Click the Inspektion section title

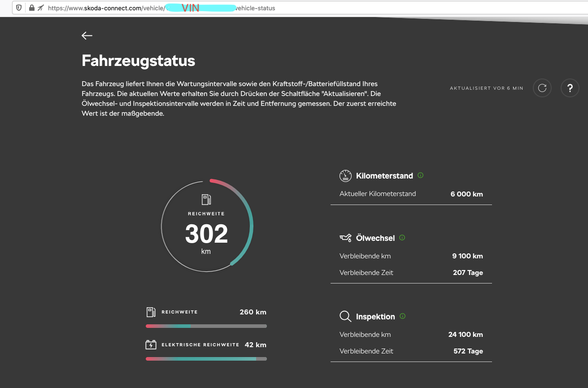375,317
